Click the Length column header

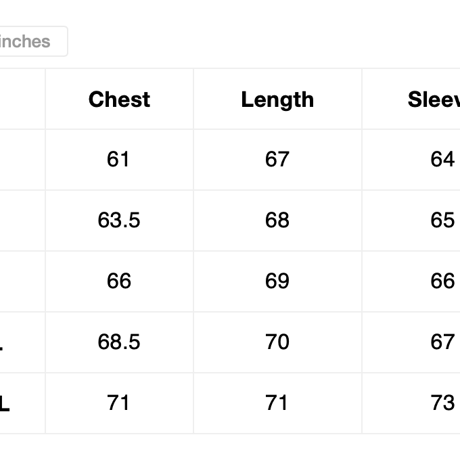pyautogui.click(x=277, y=99)
